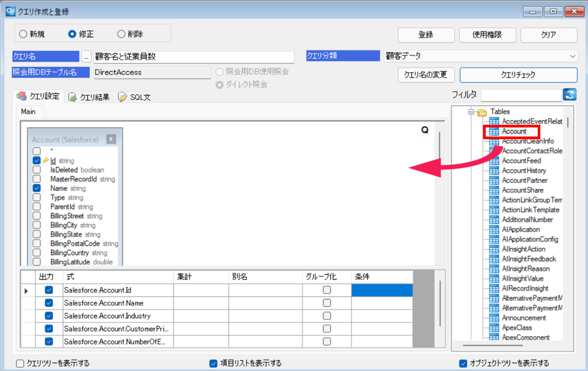Click the フィルタ input field
The height and width of the screenshot is (371, 588).
(x=521, y=95)
